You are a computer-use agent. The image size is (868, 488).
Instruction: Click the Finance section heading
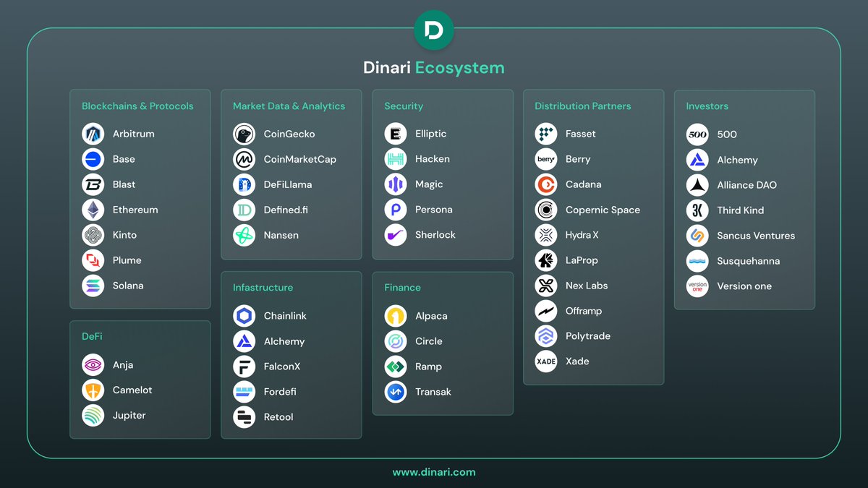coord(402,288)
